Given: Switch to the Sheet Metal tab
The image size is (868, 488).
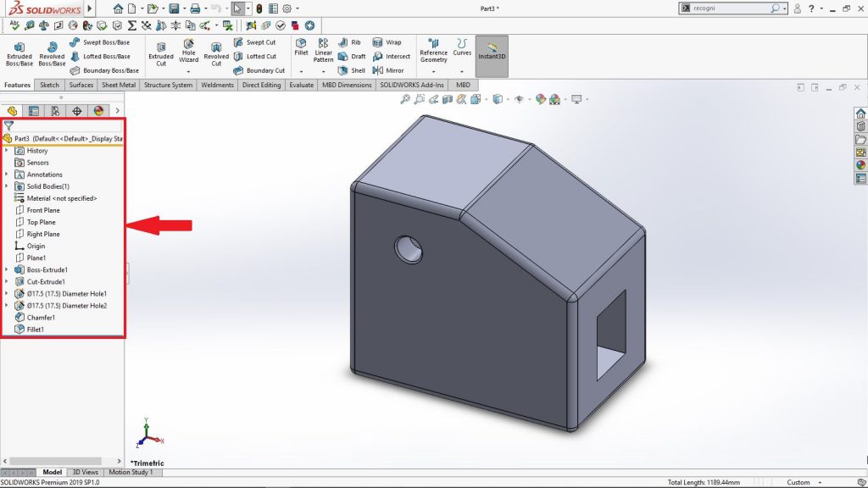Looking at the screenshot, I should click(x=119, y=86).
